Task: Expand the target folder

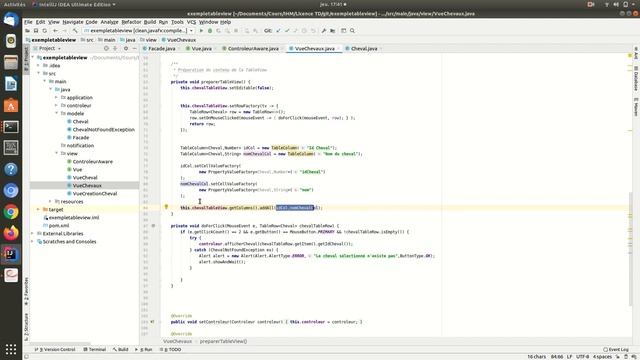Action: (39, 209)
